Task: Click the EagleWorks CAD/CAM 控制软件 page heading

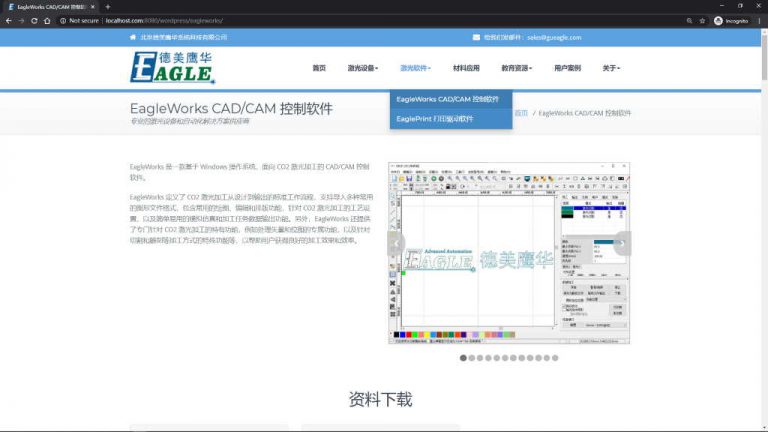Action: tap(231, 109)
